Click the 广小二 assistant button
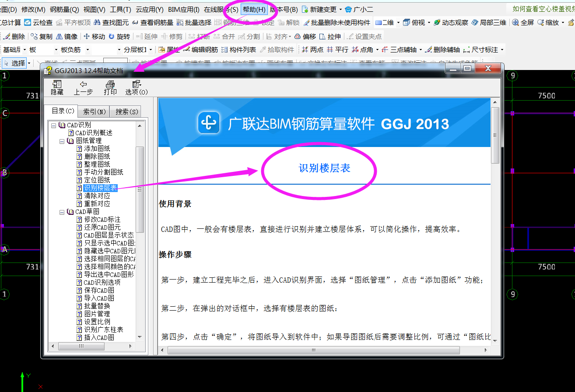575x392 pixels. tap(358, 9)
